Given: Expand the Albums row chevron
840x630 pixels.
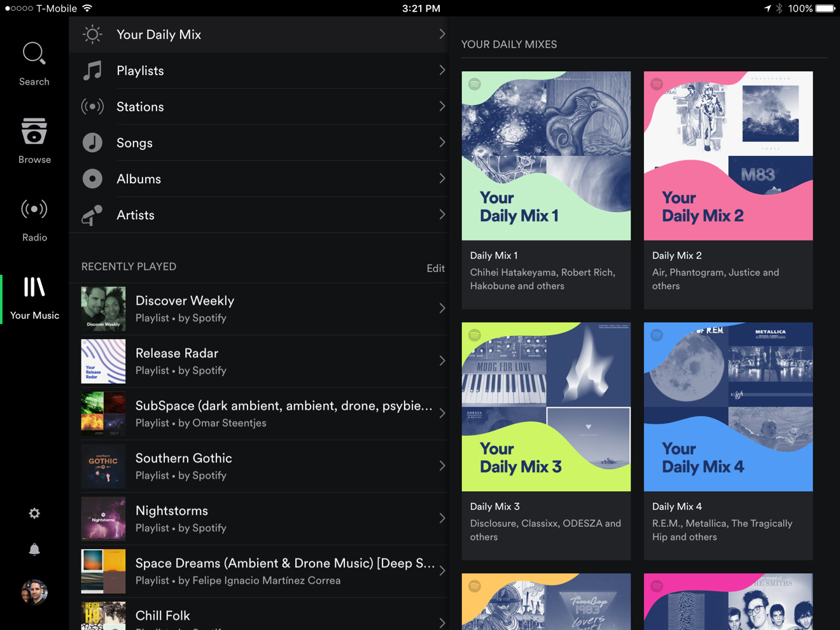Looking at the screenshot, I should click(442, 178).
